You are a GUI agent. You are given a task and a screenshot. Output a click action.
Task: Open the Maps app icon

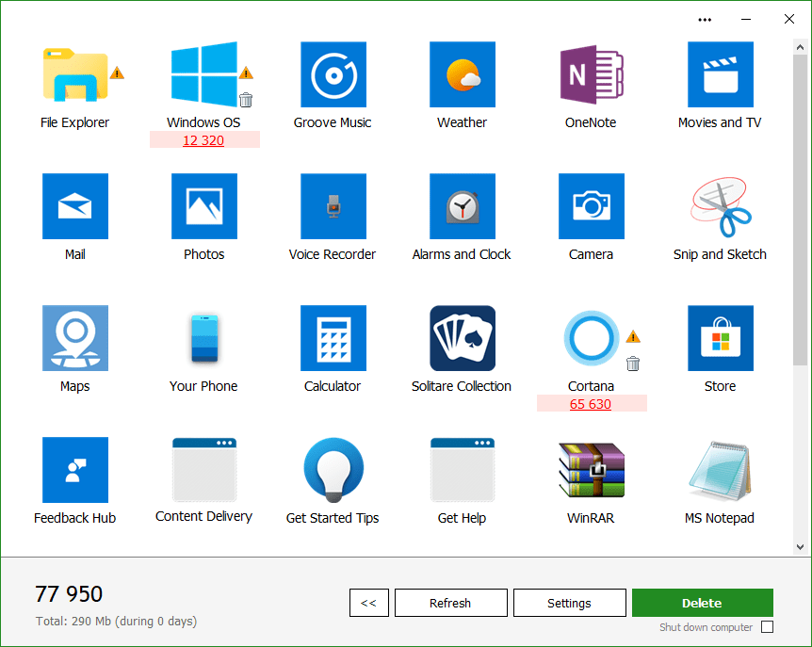(74, 338)
